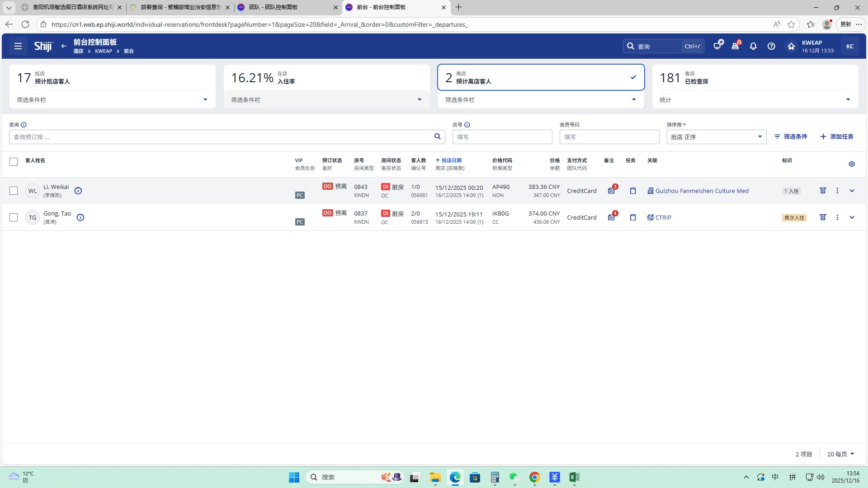Tick the checkbox for Gong, Tao
This screenshot has height=488, width=868.
(14, 217)
